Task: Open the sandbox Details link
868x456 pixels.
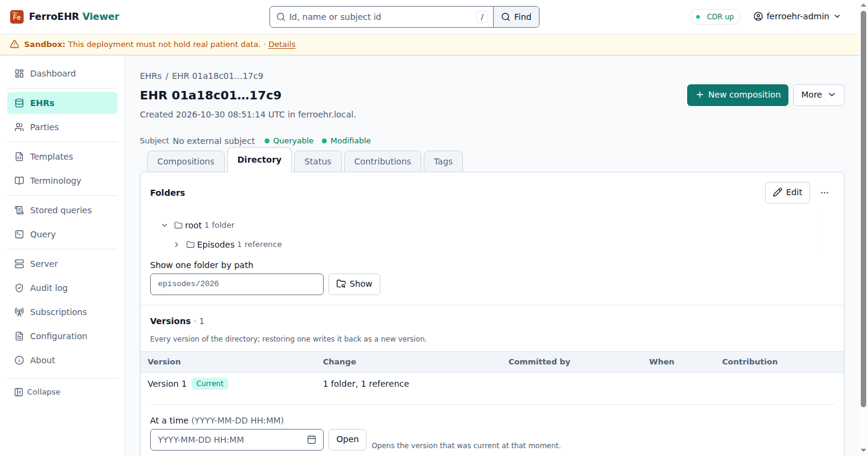Action: pyautogui.click(x=281, y=45)
